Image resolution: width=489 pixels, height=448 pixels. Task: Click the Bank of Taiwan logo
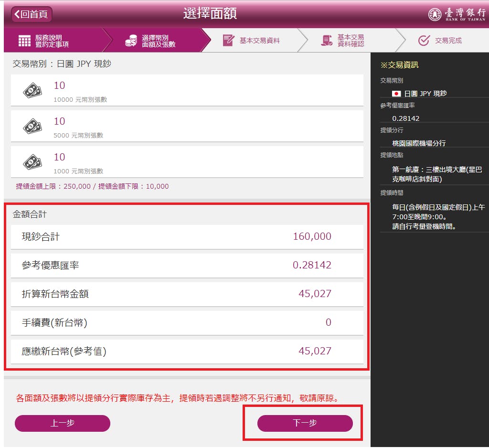click(x=457, y=14)
